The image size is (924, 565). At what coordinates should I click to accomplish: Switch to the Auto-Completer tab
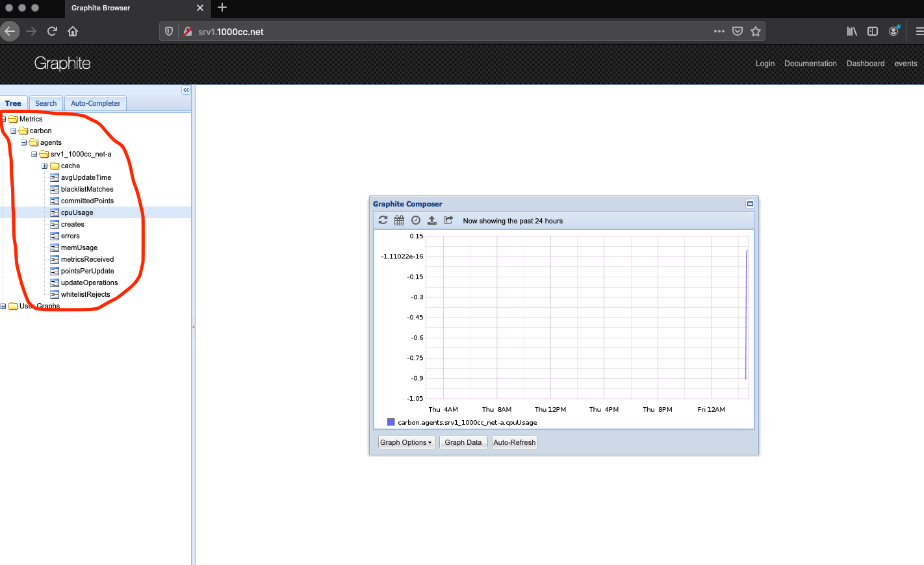pos(96,103)
